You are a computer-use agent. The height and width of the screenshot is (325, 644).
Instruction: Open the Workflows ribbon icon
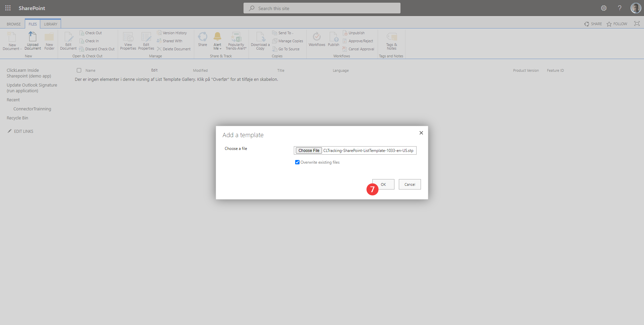click(317, 40)
